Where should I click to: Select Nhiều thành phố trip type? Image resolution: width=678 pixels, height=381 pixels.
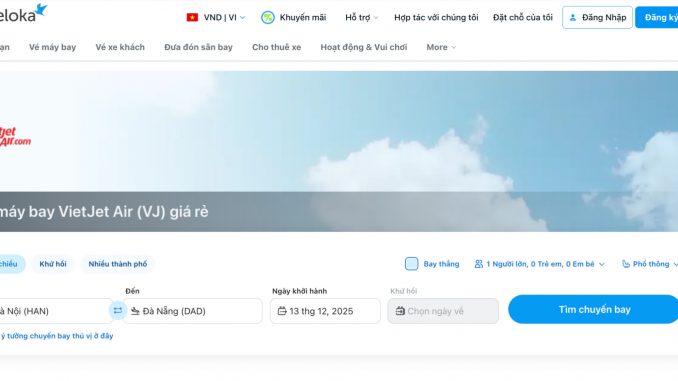point(118,264)
